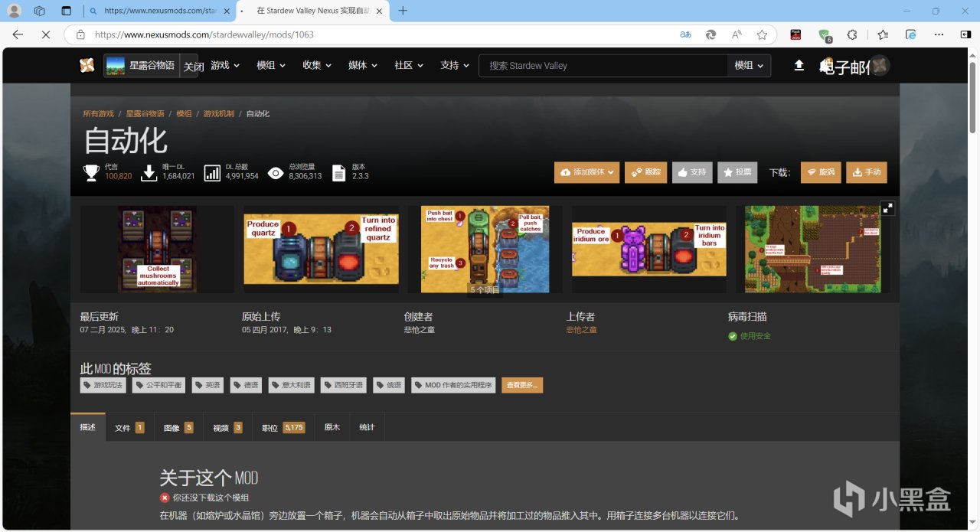The height and width of the screenshot is (532, 980).
Task: Click the translate page icon in address bar
Action: 685,34
